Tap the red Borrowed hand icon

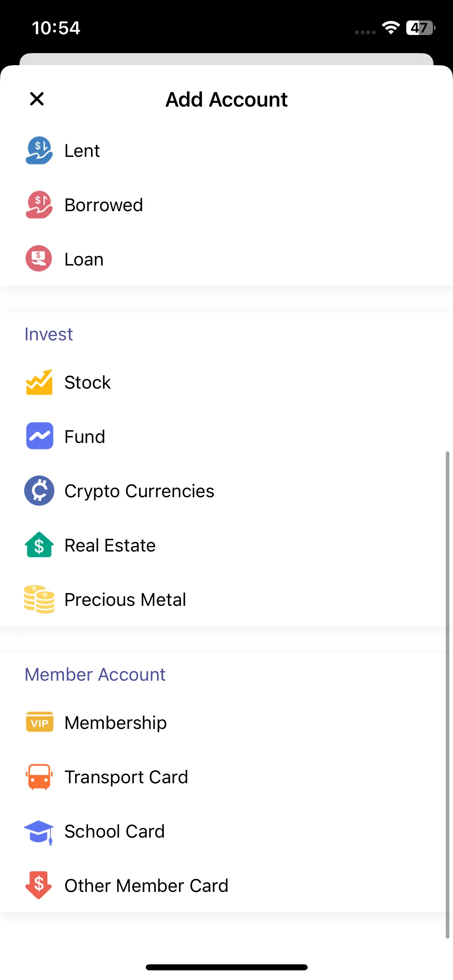point(39,205)
